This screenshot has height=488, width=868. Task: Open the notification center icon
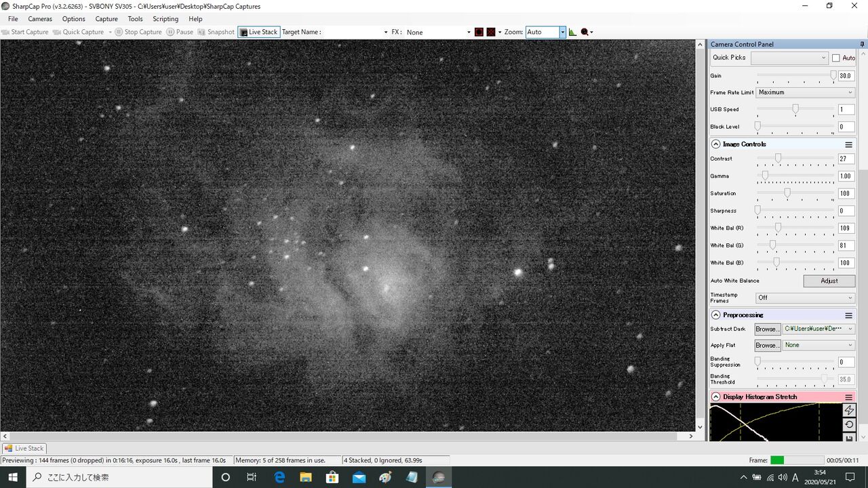click(x=850, y=477)
